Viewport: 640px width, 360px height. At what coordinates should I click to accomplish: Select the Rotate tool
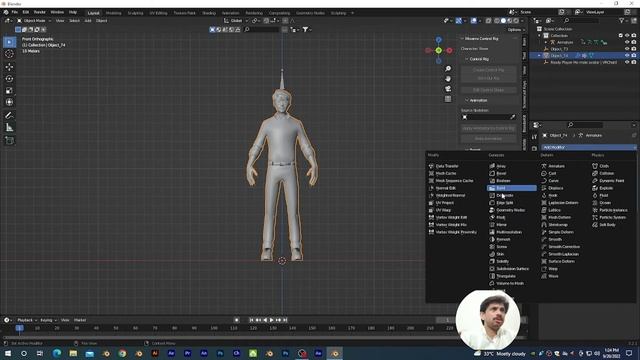[9, 78]
